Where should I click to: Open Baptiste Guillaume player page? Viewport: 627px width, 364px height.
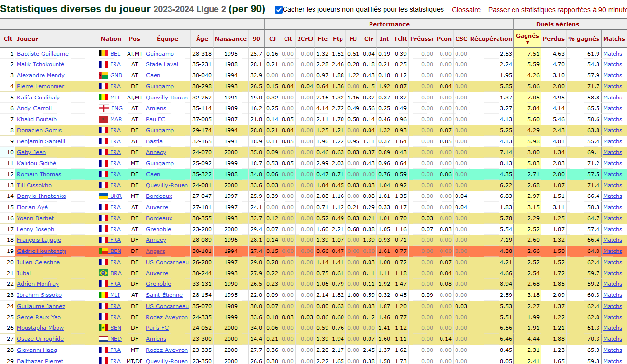point(43,54)
